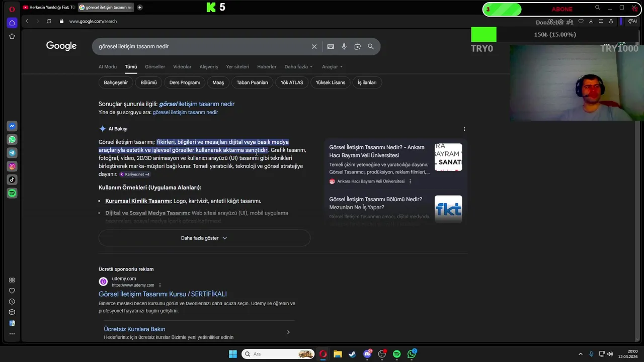Open Kariyer.net +4 sources chip
This screenshot has height=362, width=644.
pos(134,174)
